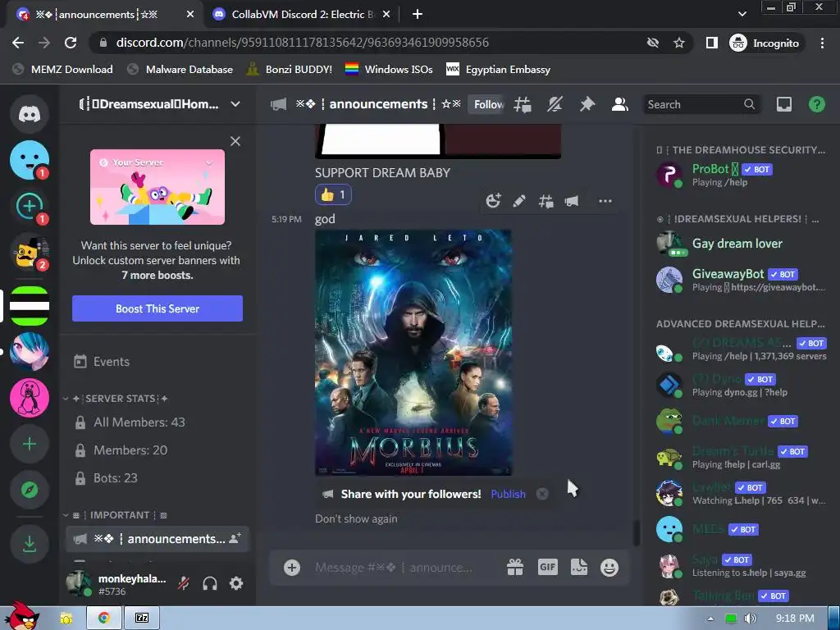Click 7-Zip taskbar button

click(141, 619)
